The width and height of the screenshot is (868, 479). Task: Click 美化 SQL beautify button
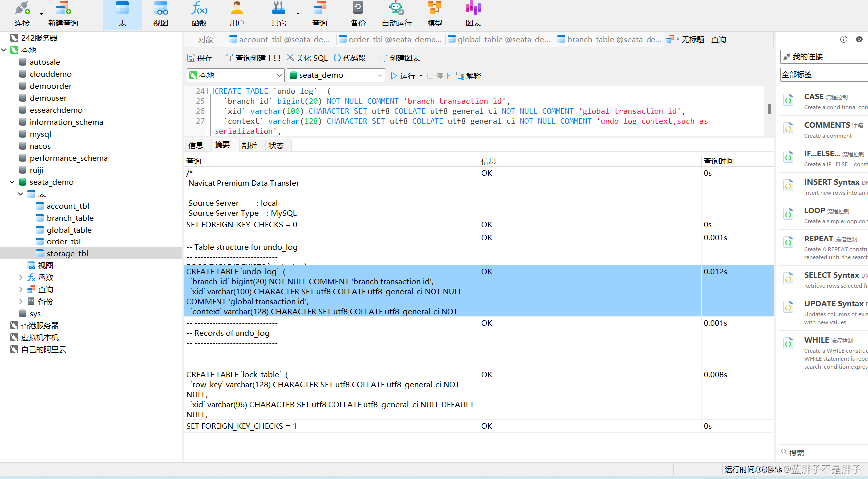(x=307, y=58)
